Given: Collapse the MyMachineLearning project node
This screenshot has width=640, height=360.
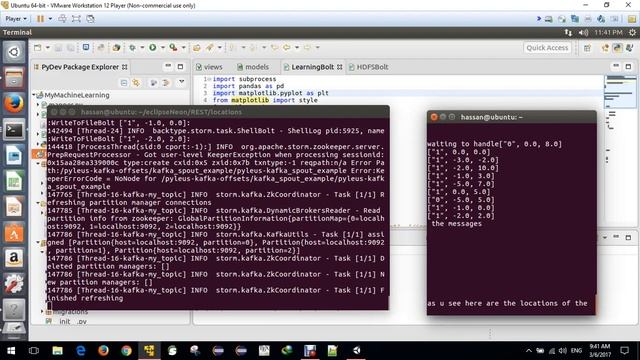Looking at the screenshot, I should tap(34, 95).
